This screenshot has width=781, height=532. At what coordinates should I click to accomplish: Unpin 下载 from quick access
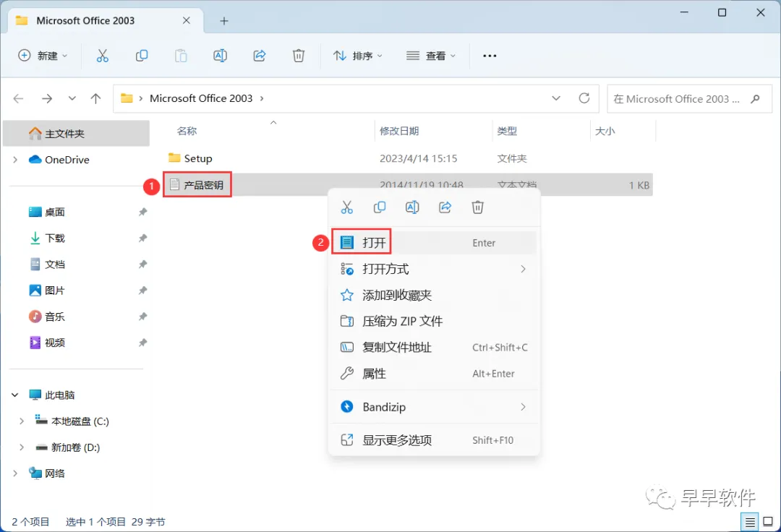pos(143,238)
